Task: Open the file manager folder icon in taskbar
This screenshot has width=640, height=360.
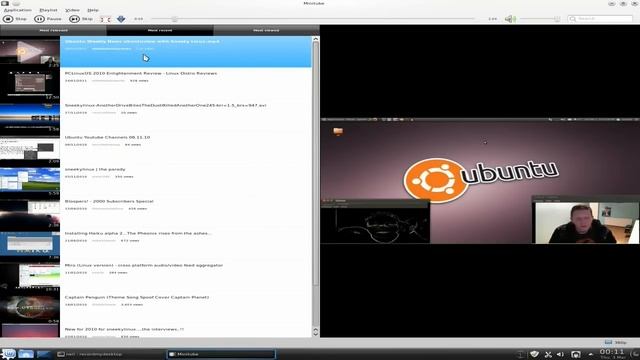Action: [26, 354]
